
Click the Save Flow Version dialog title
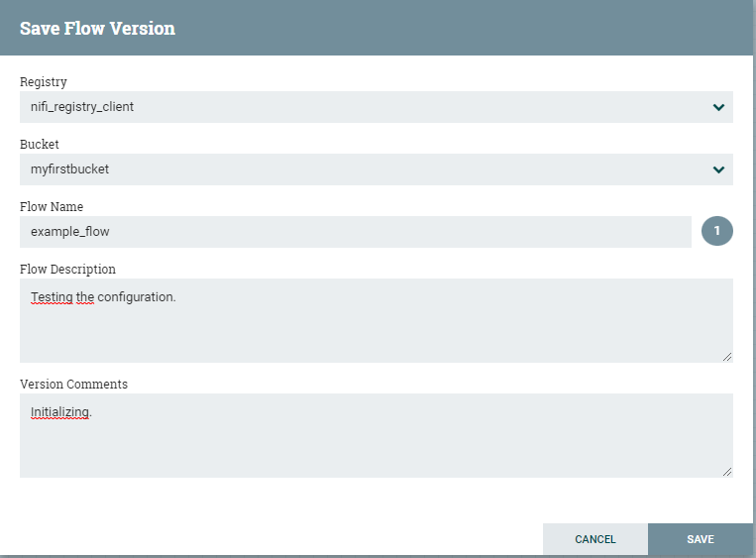coord(97,28)
